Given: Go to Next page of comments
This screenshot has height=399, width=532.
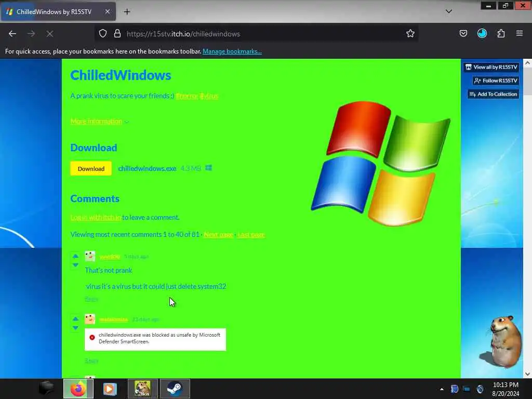Looking at the screenshot, I should coord(218,234).
